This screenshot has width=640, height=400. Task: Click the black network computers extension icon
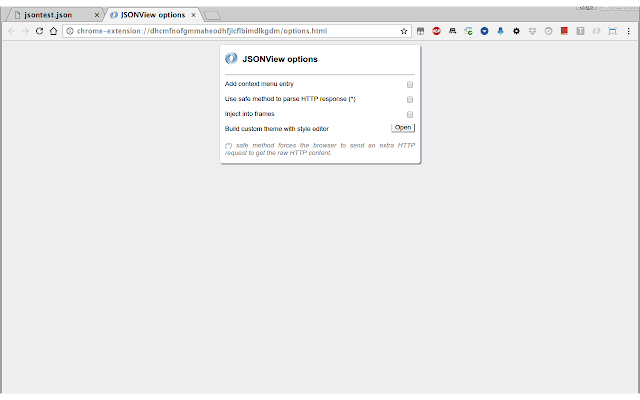coord(452,31)
